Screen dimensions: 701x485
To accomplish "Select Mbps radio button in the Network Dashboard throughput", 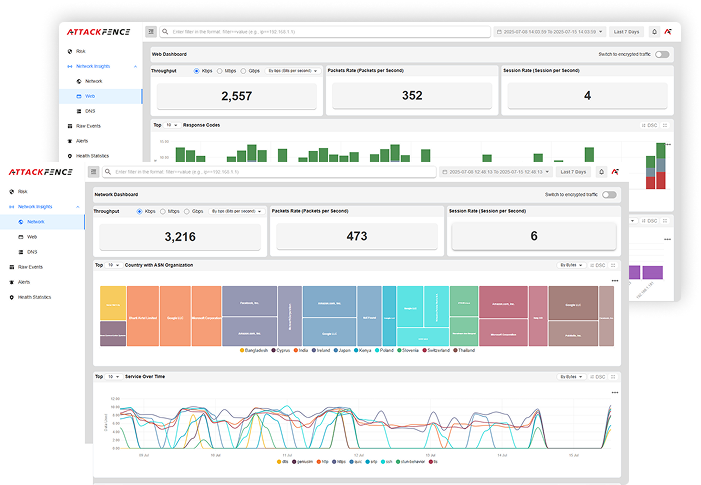I will tap(163, 212).
